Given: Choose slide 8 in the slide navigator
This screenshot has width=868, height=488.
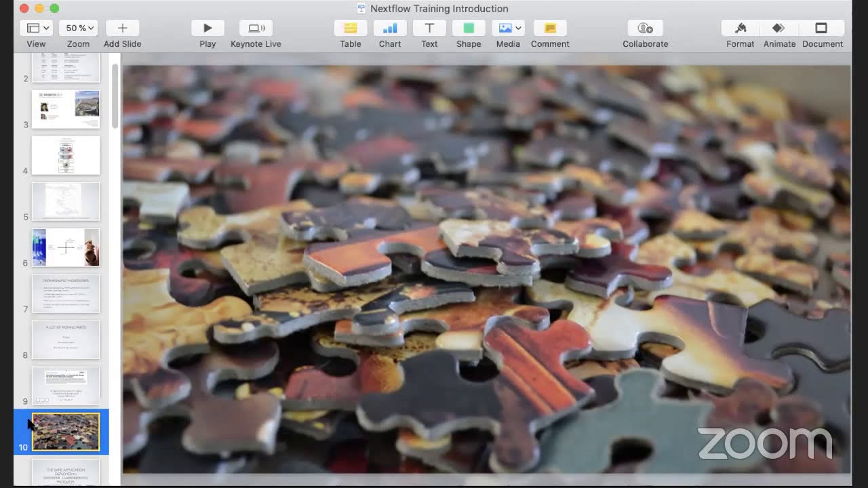Looking at the screenshot, I should pos(66,340).
